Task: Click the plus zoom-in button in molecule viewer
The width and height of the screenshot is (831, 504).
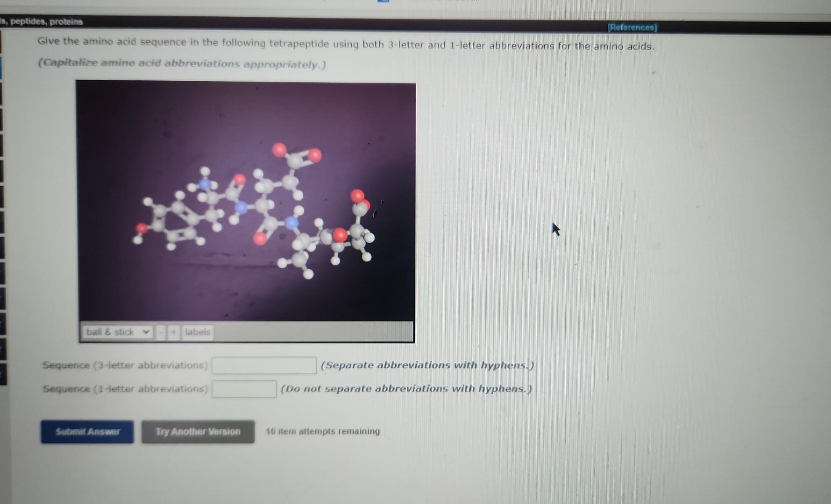Action: (173, 333)
